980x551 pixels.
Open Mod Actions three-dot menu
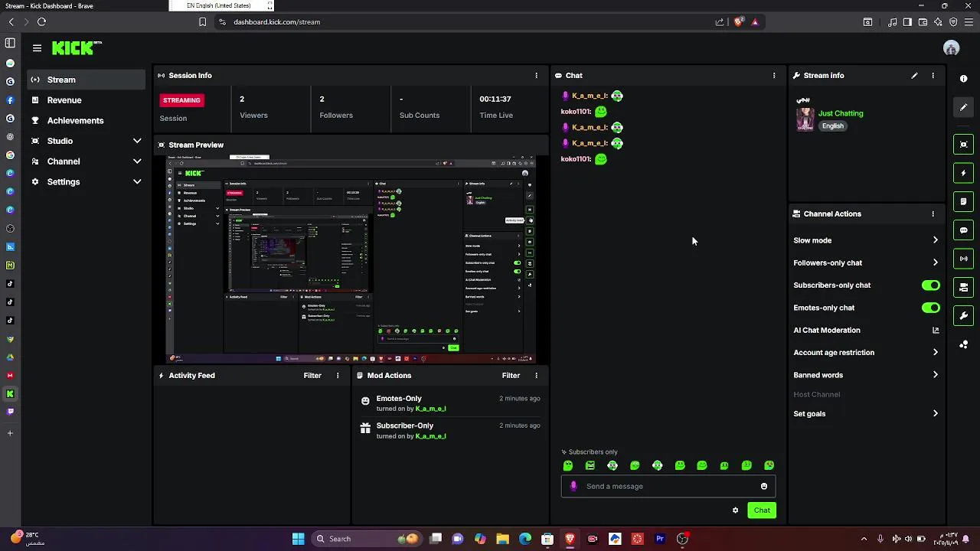(536, 376)
